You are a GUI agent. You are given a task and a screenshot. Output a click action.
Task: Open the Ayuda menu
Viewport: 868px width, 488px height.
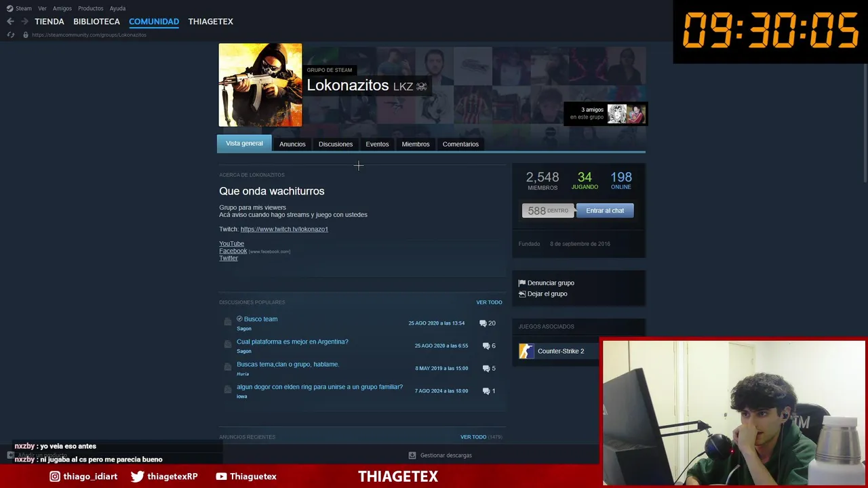coord(117,8)
